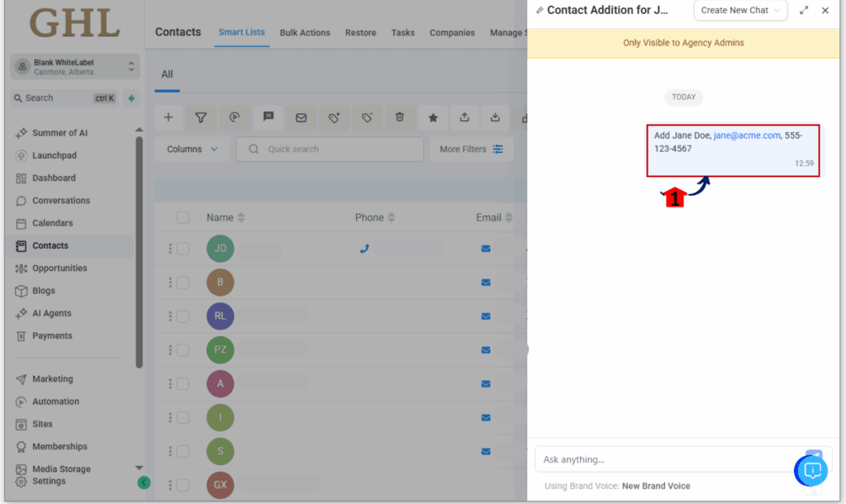The height and width of the screenshot is (504, 846).
Task: Click the import contacts download icon
Action: (x=496, y=117)
